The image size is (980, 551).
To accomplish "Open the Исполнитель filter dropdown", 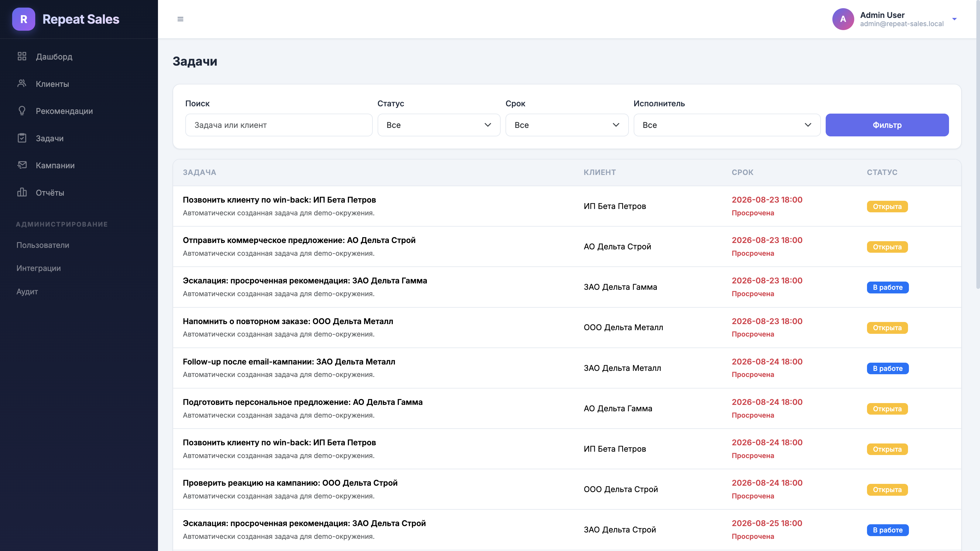I will pos(727,125).
